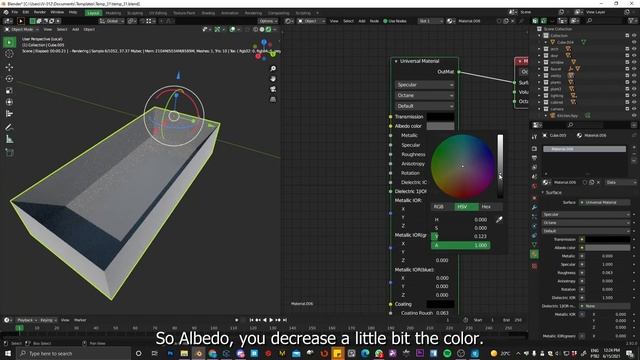
Task: Select Material.006 slot in properties list
Action: pyautogui.click(x=584, y=149)
